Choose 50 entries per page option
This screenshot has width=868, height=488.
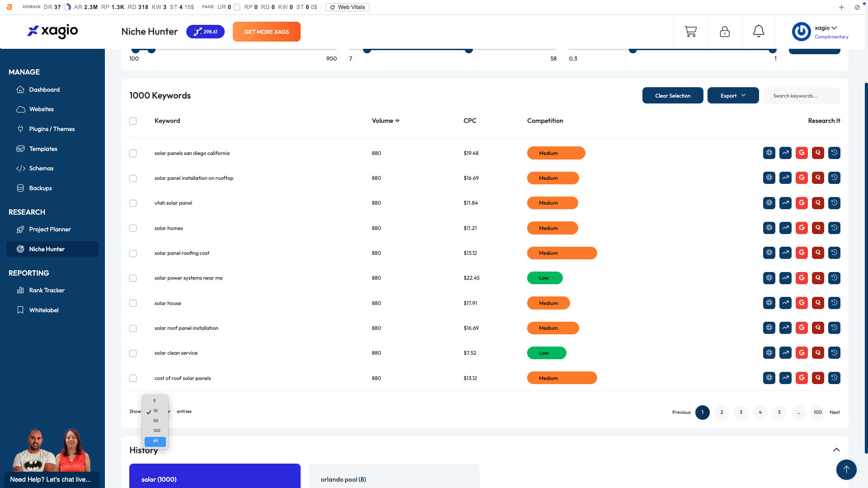click(x=155, y=421)
